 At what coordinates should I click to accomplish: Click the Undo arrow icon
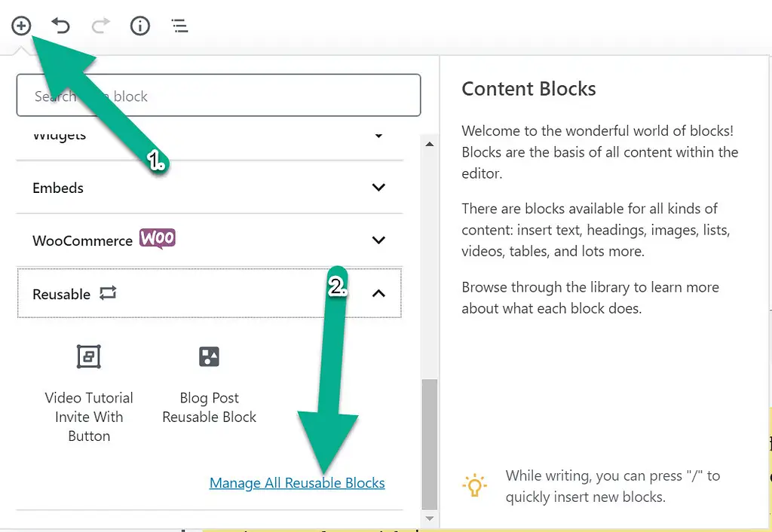(60, 26)
